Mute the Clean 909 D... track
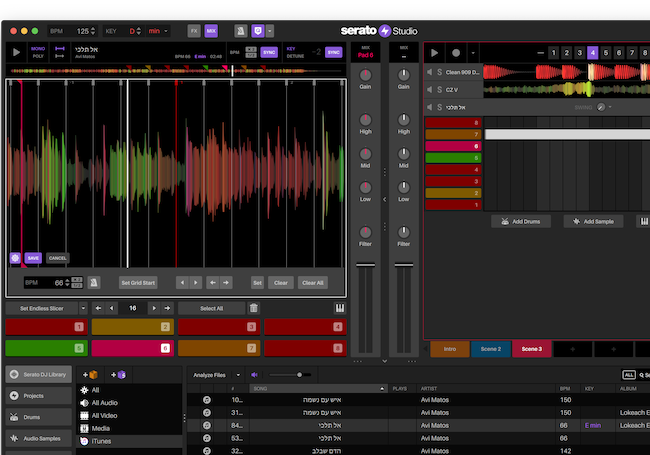650x455 pixels. pyautogui.click(x=429, y=72)
